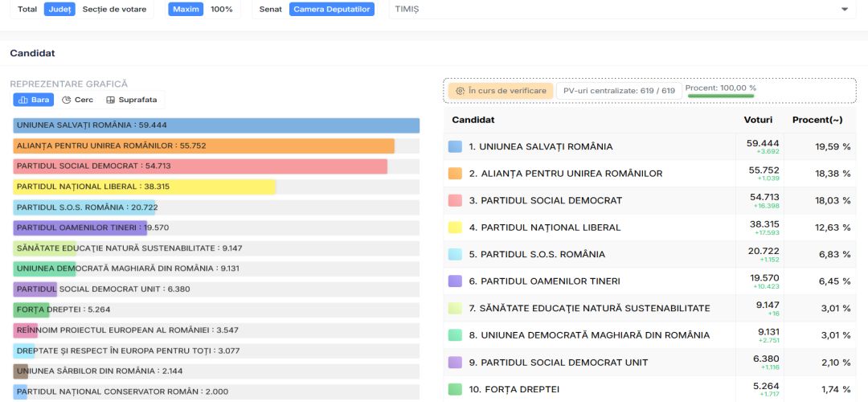Click blue swatch for Uniunea Salvați România

coord(455,147)
